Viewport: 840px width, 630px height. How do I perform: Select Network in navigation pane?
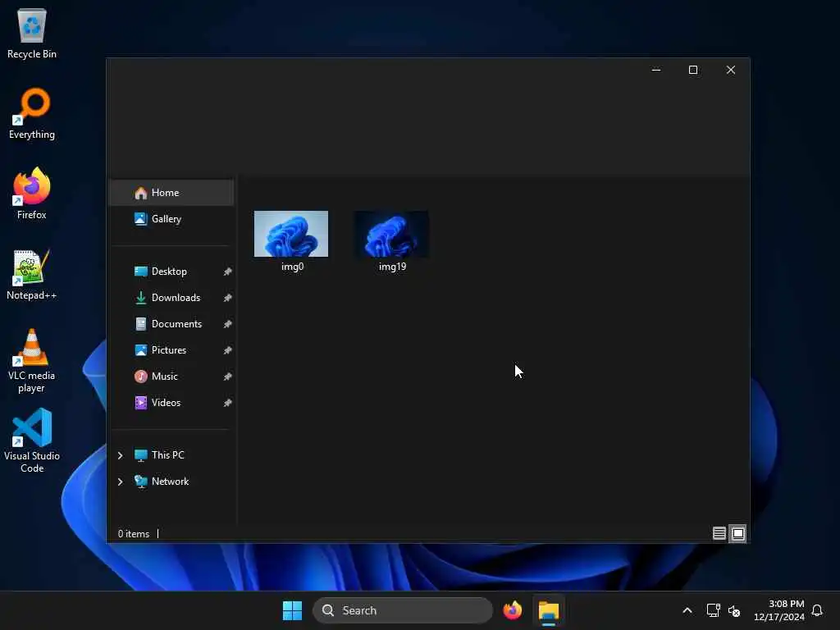point(162,482)
